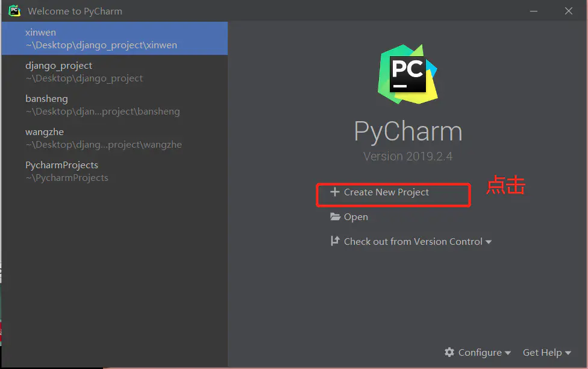Expand the Get Help dropdown arrow
The height and width of the screenshot is (369, 588).
tap(568, 353)
